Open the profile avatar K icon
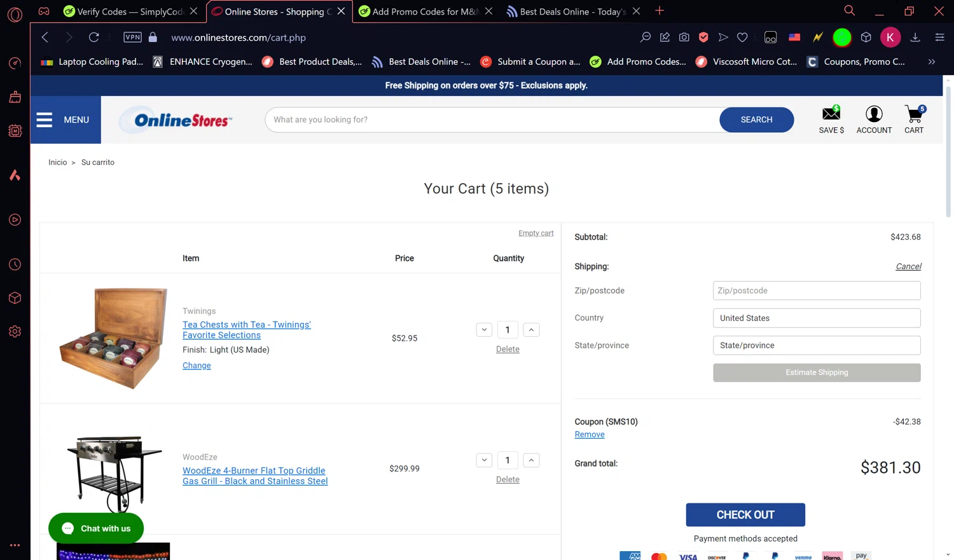This screenshot has width=954, height=560. tap(890, 38)
